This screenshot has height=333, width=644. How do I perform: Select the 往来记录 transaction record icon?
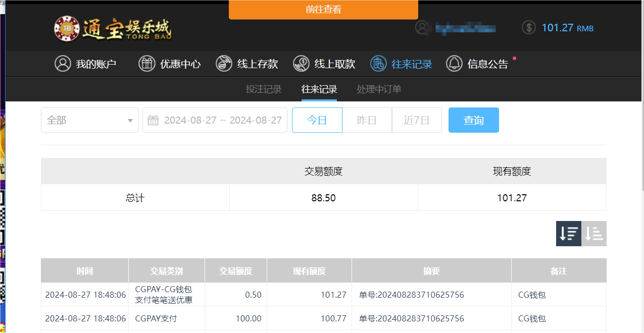tap(378, 64)
